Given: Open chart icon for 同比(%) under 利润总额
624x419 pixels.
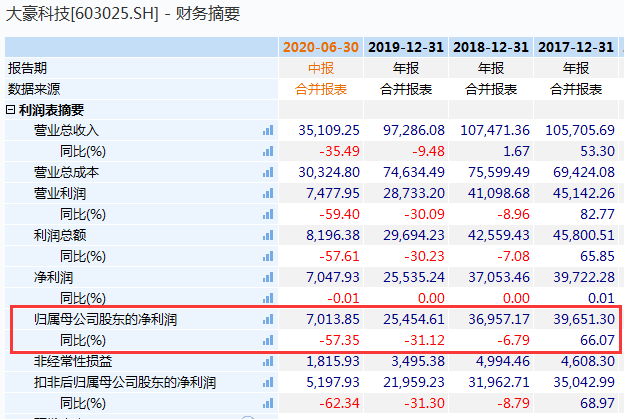Looking at the screenshot, I should tap(268, 256).
